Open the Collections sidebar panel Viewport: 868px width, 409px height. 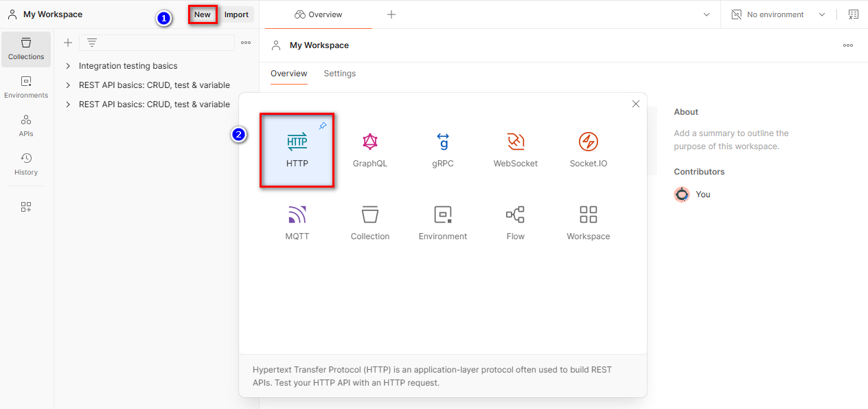pyautogui.click(x=25, y=49)
